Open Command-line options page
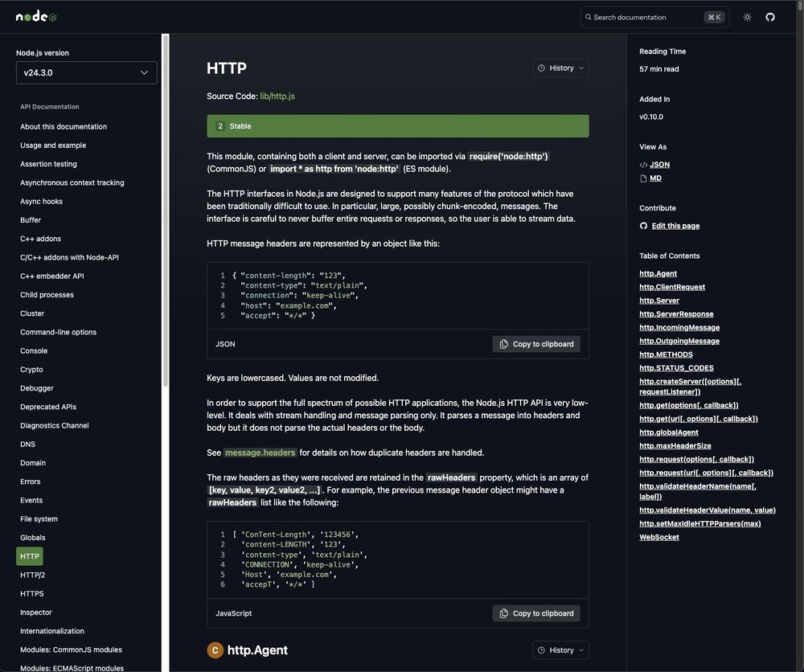 (58, 332)
